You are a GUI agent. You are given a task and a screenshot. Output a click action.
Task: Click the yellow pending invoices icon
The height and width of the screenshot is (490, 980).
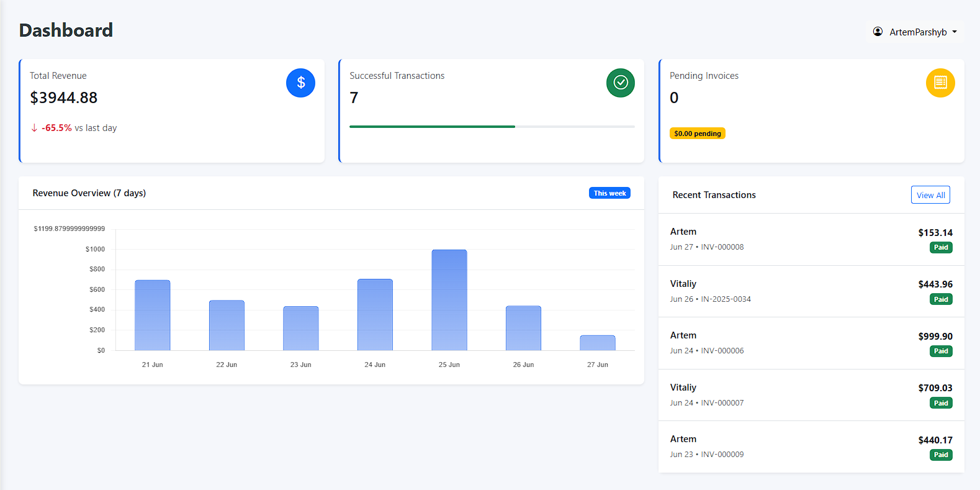coord(940,83)
